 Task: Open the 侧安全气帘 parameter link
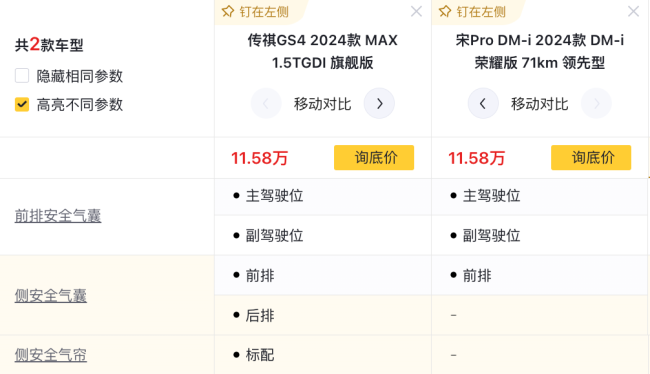tap(51, 355)
